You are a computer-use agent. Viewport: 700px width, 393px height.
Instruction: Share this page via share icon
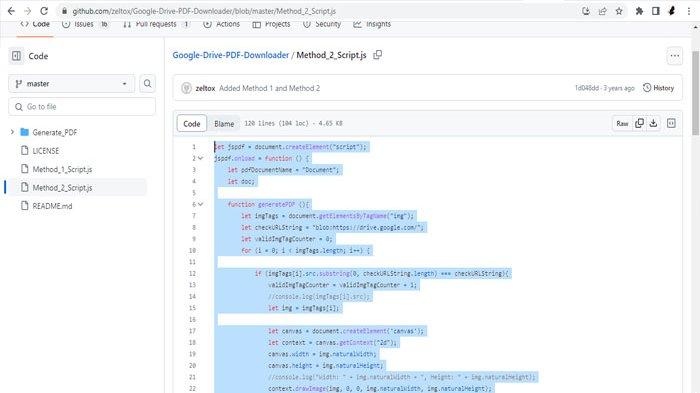pyautogui.click(x=603, y=11)
